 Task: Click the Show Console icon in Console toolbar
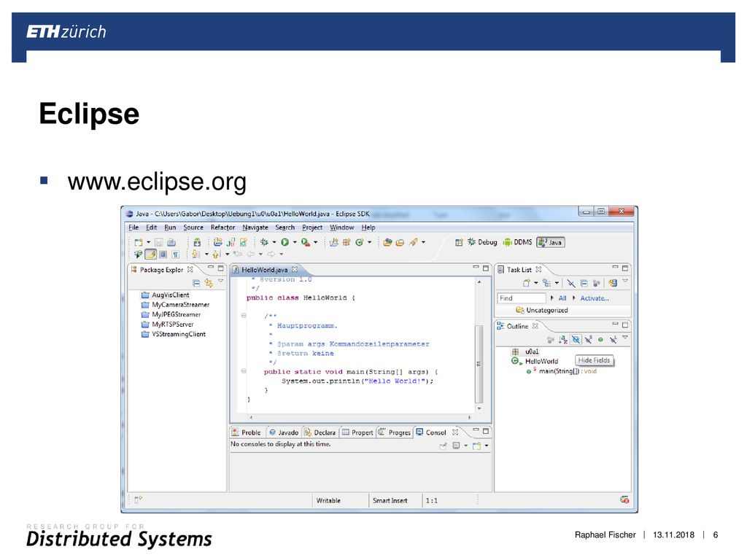[x=456, y=446]
